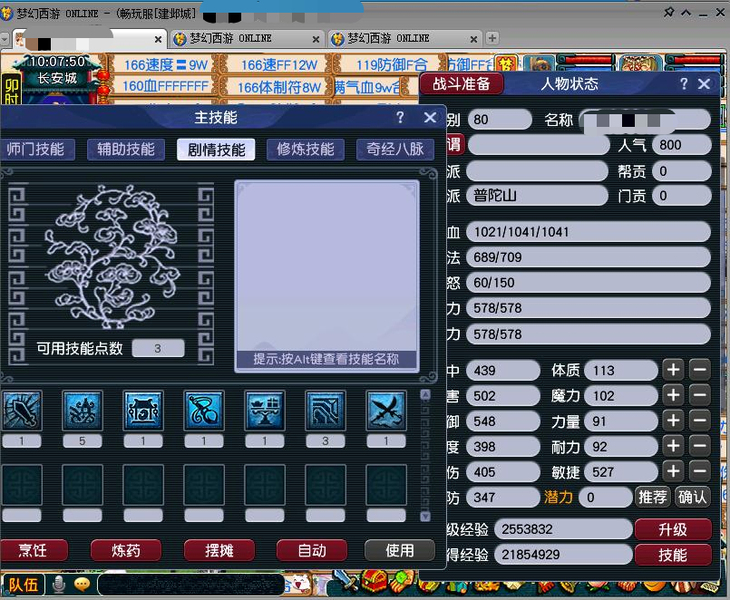Select the 剧情技能 tab

(216, 150)
